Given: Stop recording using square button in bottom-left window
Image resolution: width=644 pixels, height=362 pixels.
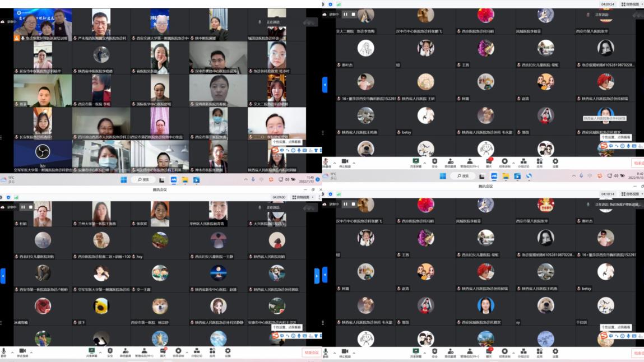Looking at the screenshot, I should point(31,207).
